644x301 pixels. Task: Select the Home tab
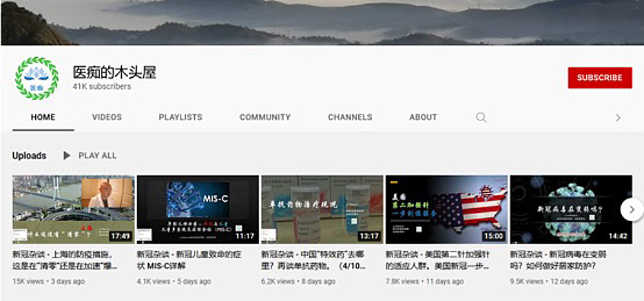[43, 117]
